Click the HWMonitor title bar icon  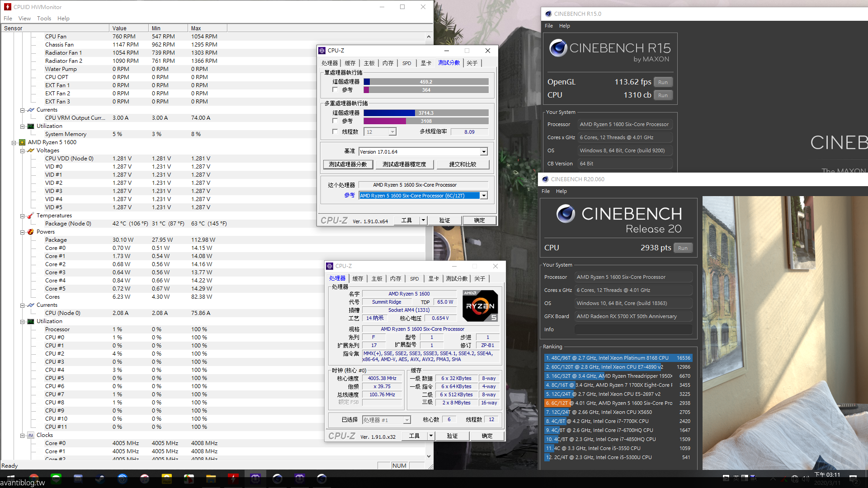(x=8, y=7)
